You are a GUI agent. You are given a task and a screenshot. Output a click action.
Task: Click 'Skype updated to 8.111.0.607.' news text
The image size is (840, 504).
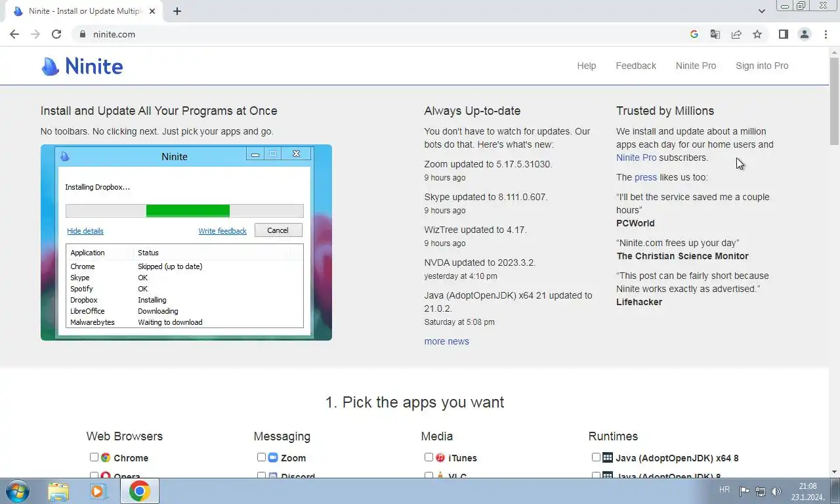pyautogui.click(x=486, y=197)
